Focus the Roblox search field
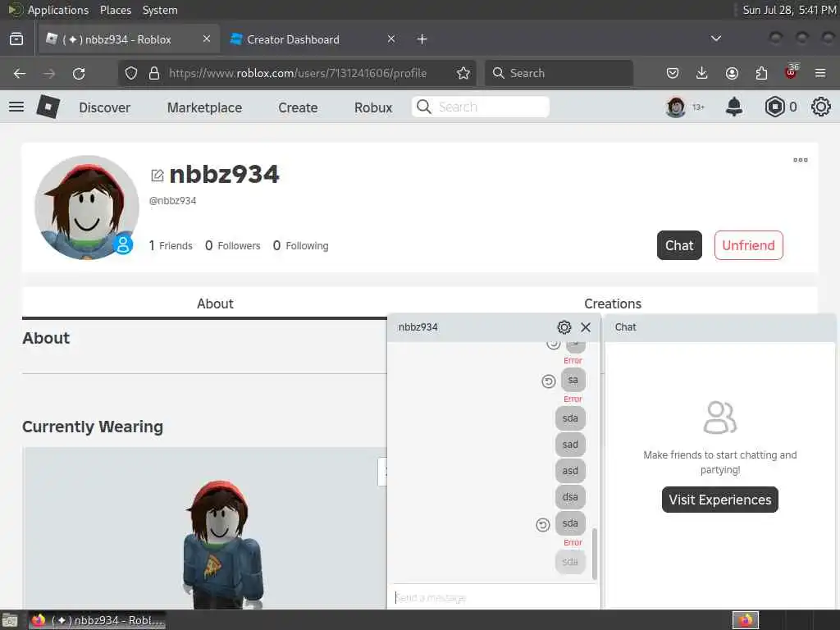This screenshot has width=840, height=630. coord(481,107)
